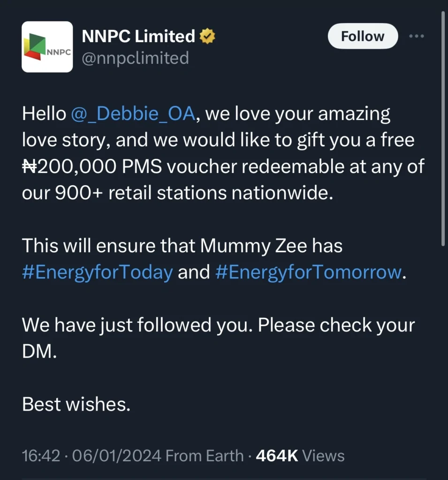
Task: Open the #EnergyforTomorrow hashtag
Action: 309,272
